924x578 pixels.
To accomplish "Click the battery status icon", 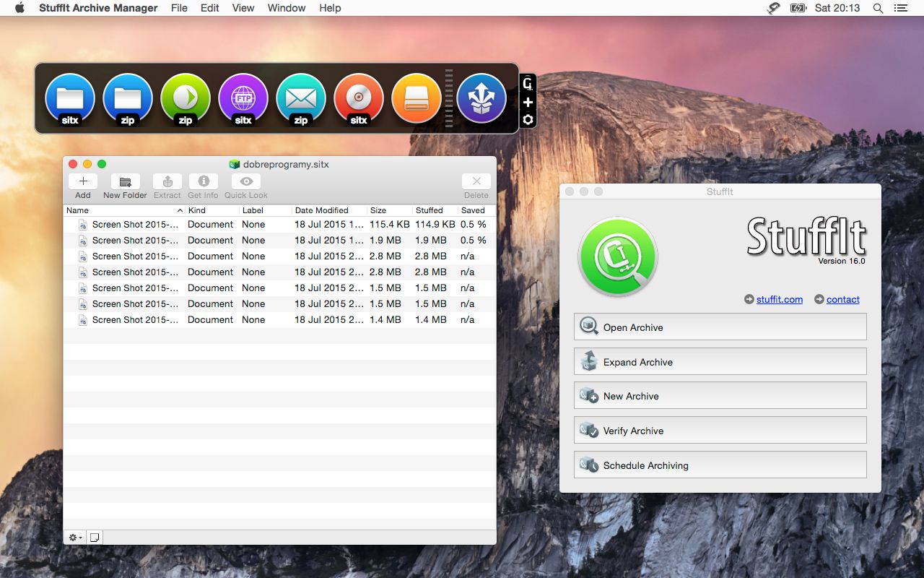I will click(x=798, y=8).
